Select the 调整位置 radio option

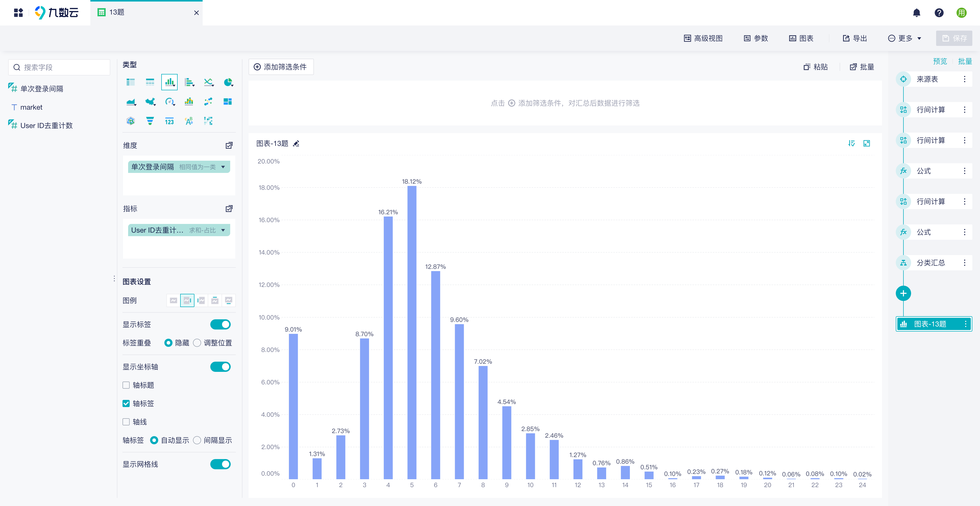[x=197, y=343]
